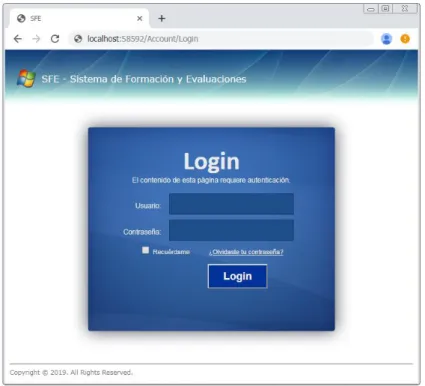This screenshot has height=386, width=425.
Task: Select the SFE tab
Action: point(79,19)
